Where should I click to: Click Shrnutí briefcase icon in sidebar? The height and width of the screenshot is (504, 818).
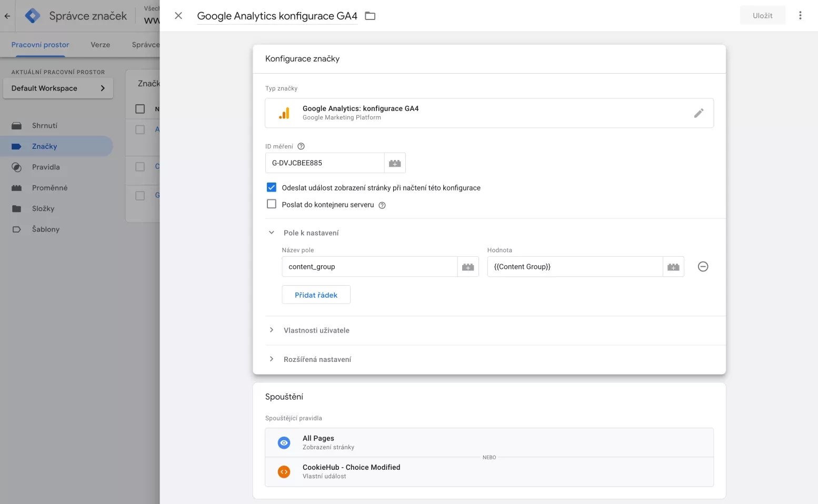(17, 126)
